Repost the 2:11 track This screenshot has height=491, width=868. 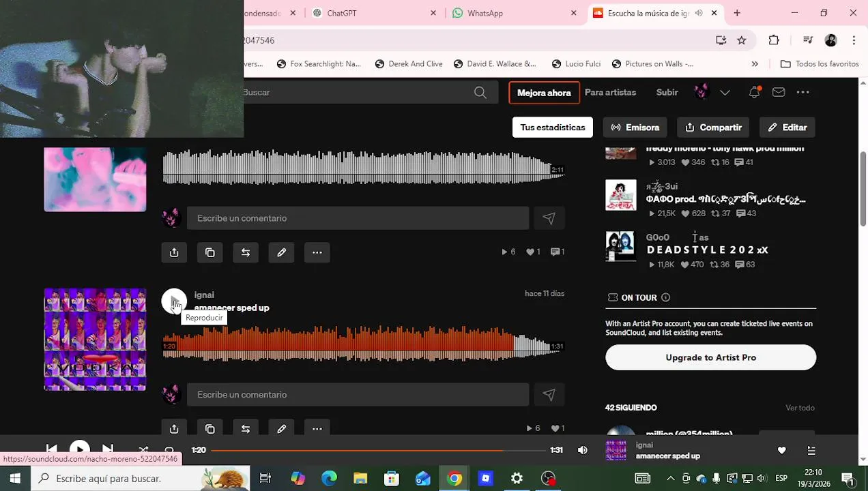(x=246, y=252)
